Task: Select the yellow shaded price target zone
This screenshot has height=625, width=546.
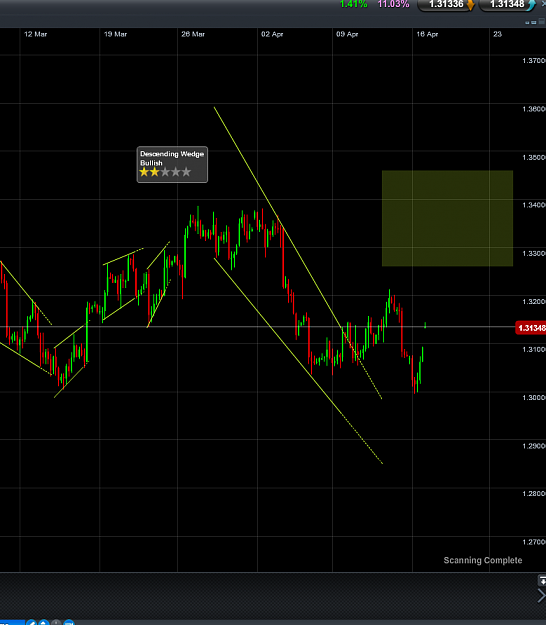Action: (x=447, y=218)
